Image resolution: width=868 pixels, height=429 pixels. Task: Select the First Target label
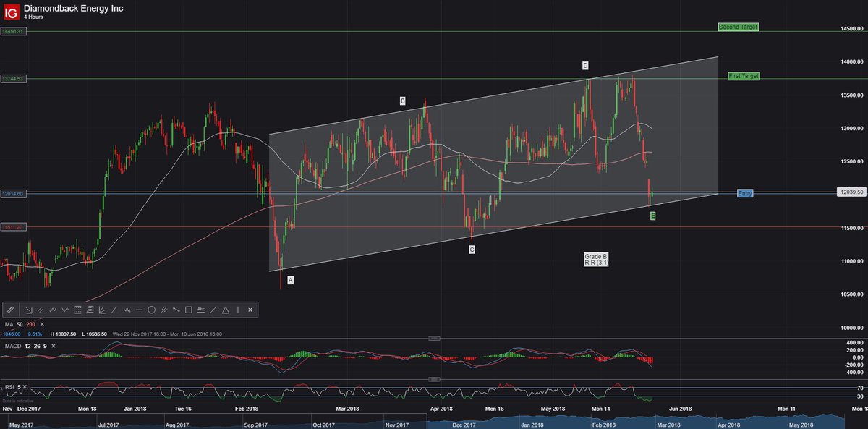pyautogui.click(x=744, y=75)
